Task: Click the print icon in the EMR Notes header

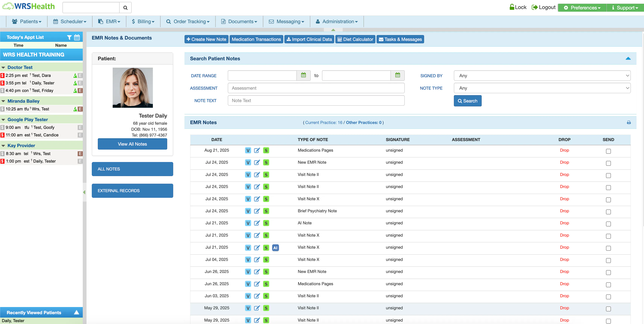Action: (x=629, y=122)
